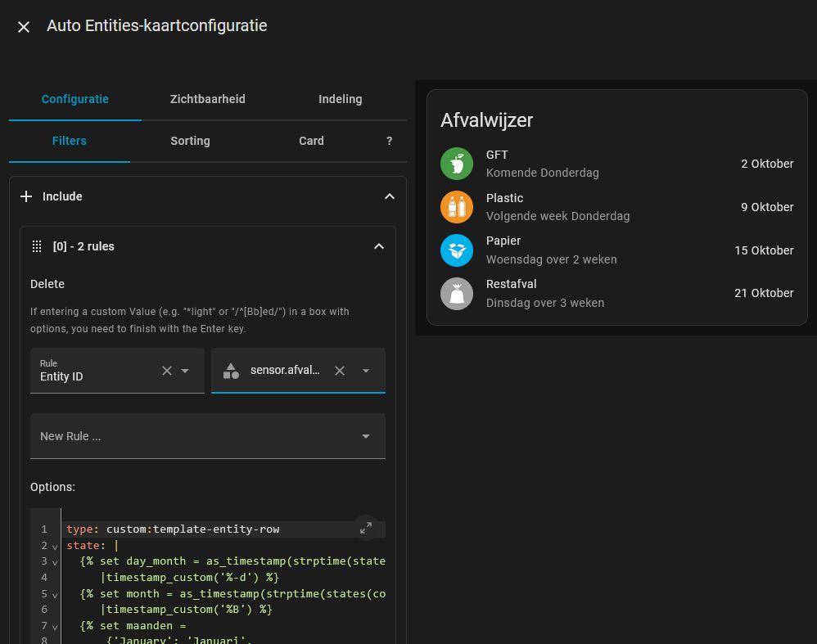Viewport: 817px width, 644px height.
Task: Click 'Woensdag over 2 weken' text
Action: (551, 259)
